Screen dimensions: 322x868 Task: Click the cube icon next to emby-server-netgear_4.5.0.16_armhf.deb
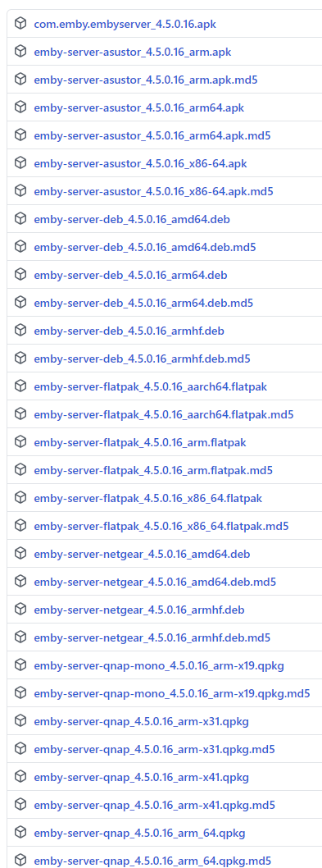pyautogui.click(x=20, y=610)
